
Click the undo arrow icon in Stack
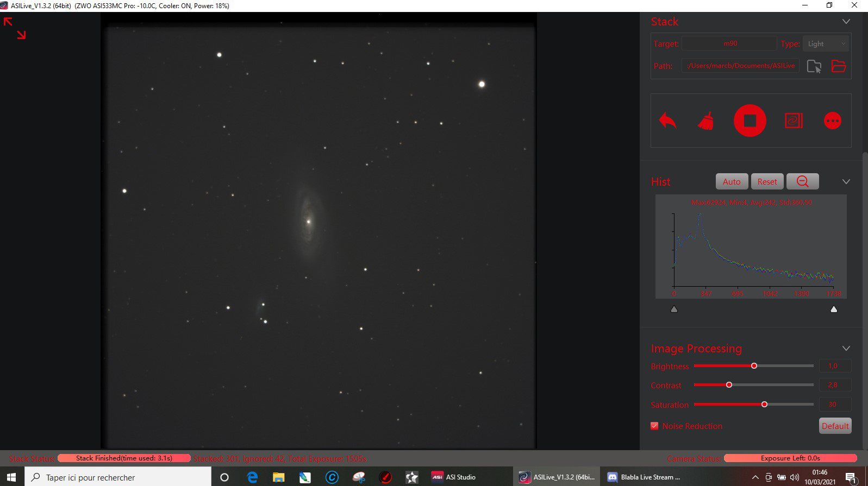pyautogui.click(x=667, y=121)
